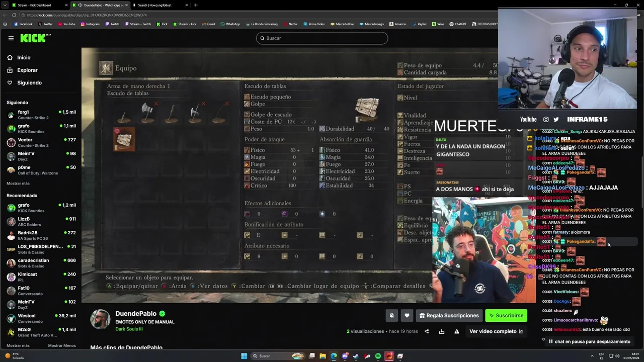644x362 pixels.
Task: Open the Windows Start menu
Action: coord(244,356)
